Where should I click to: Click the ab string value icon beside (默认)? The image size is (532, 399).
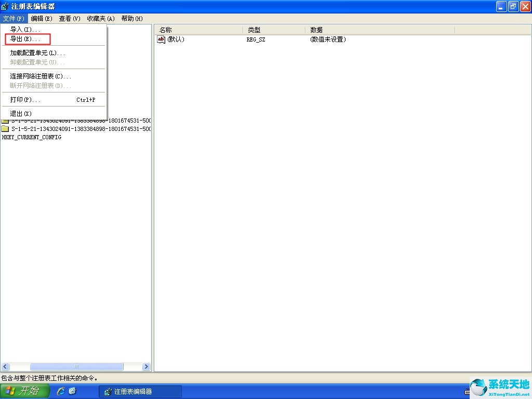tap(159, 39)
